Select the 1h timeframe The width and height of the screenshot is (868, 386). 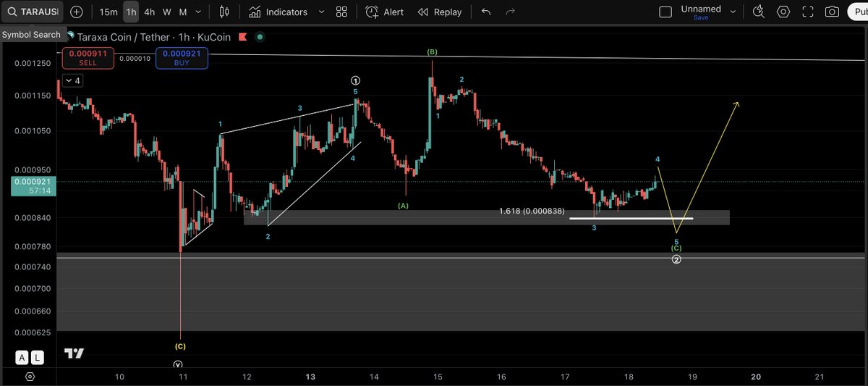[x=131, y=12]
